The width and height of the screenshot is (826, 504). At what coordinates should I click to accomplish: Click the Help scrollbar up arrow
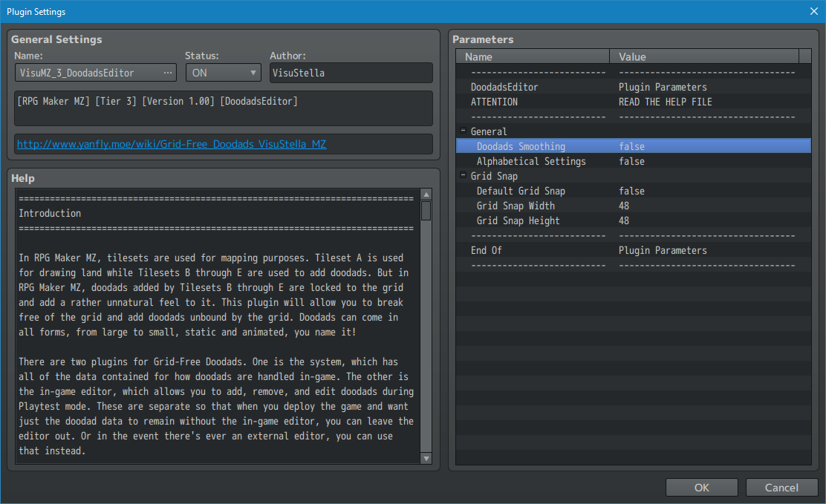tap(426, 194)
